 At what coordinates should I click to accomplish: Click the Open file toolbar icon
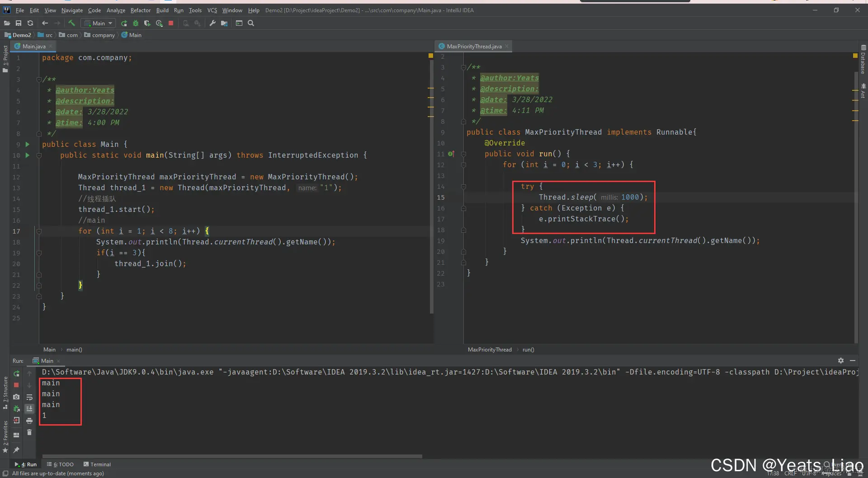point(7,23)
